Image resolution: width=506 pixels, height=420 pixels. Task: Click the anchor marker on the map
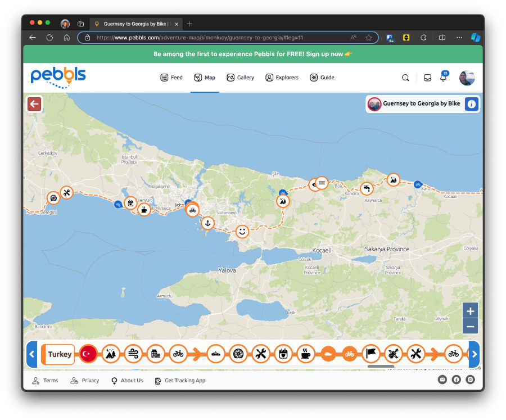pos(207,223)
